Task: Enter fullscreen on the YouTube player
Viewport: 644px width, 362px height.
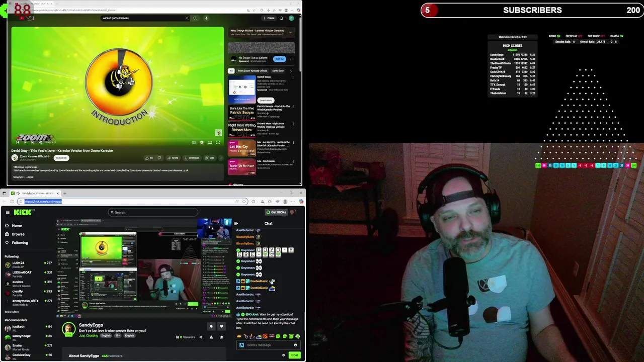Action: point(218,142)
